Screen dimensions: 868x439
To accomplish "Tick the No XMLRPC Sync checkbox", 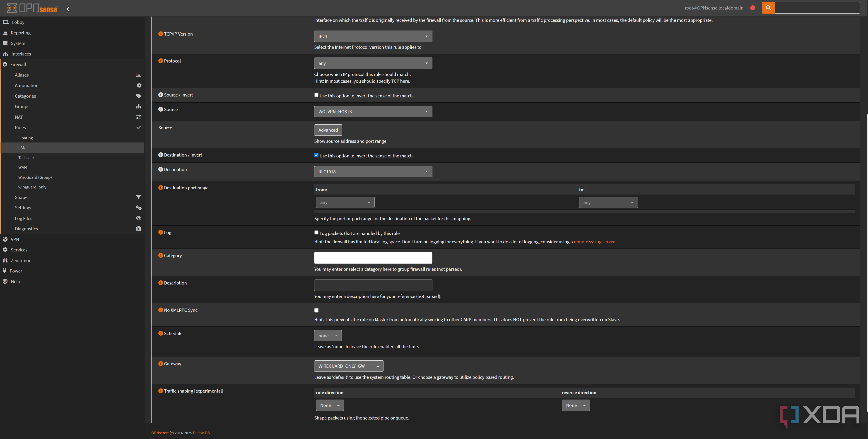I will click(316, 310).
